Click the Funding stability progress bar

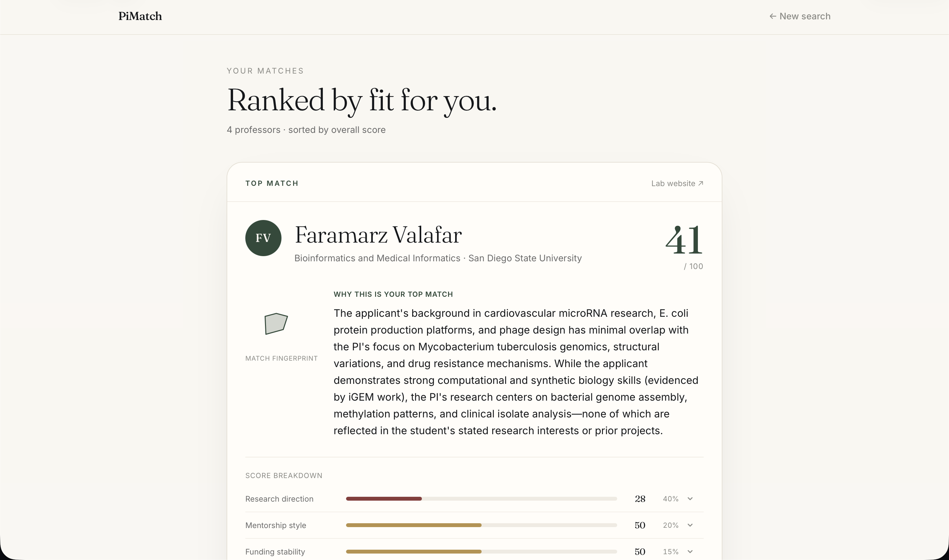click(481, 552)
